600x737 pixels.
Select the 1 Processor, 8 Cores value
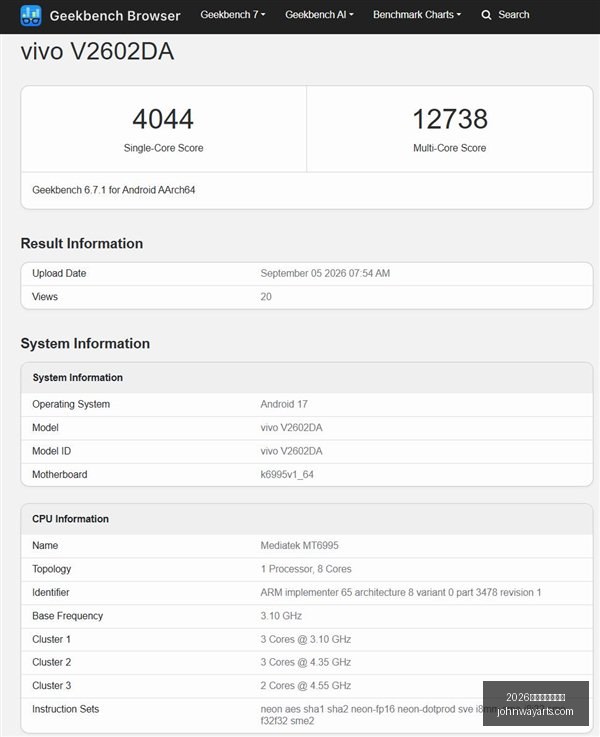click(x=306, y=569)
